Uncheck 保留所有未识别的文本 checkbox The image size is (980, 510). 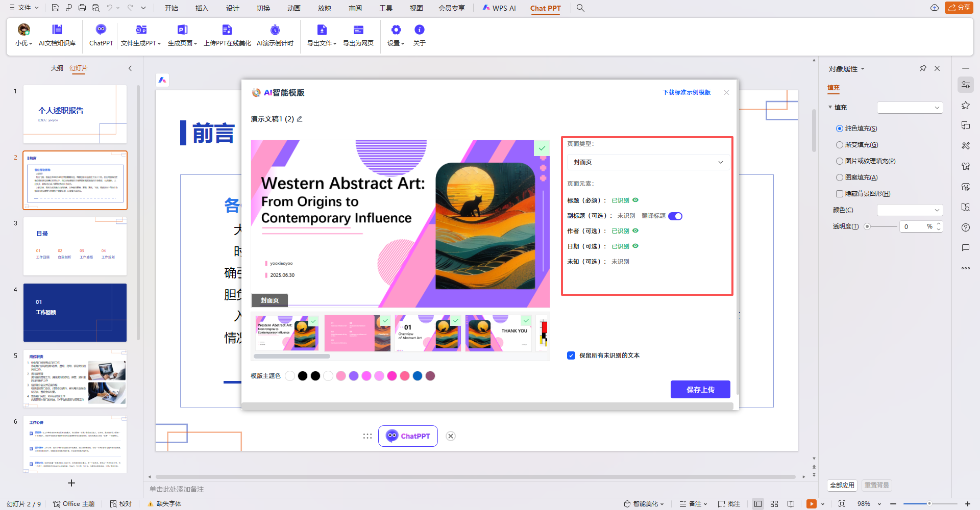click(571, 355)
